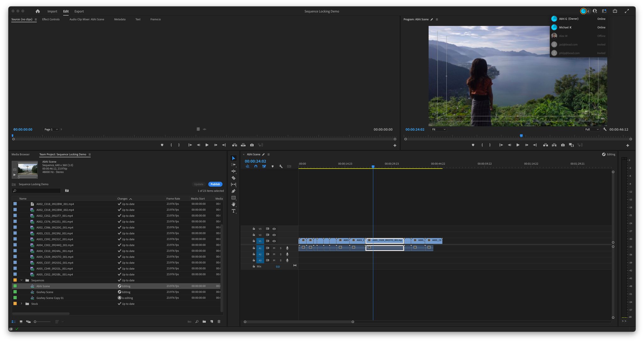Click the Update button in the project panel
The width and height of the screenshot is (644, 342).
point(199,184)
